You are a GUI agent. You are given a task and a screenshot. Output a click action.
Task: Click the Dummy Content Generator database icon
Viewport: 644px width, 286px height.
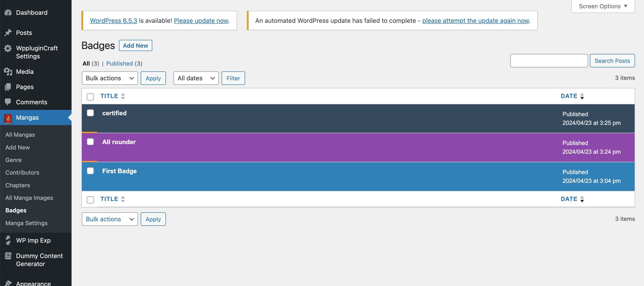point(8,256)
